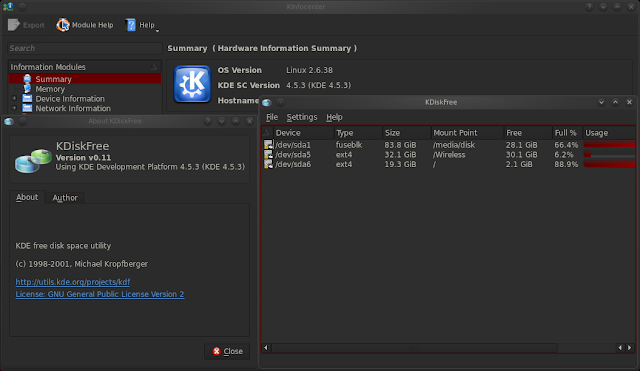The image size is (640, 371).
Task: Sort by the Size column
Action: pos(407,133)
